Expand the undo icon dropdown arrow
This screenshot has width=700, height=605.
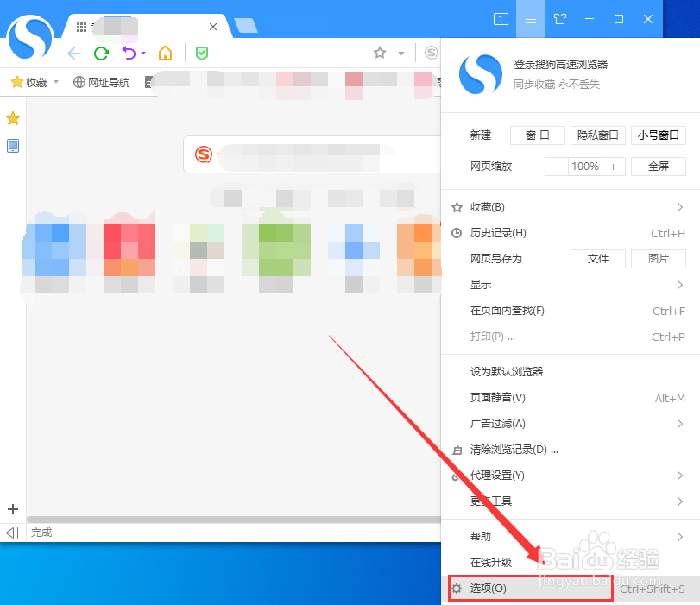click(143, 53)
